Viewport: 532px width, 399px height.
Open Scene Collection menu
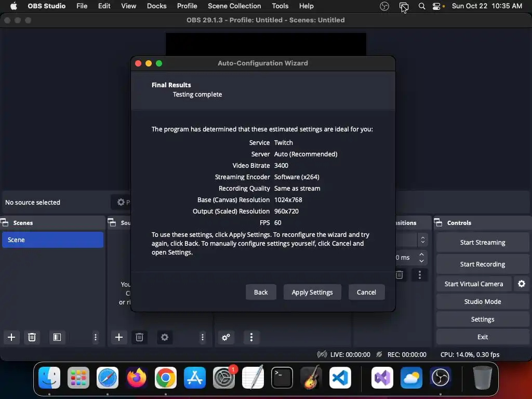[x=234, y=6]
